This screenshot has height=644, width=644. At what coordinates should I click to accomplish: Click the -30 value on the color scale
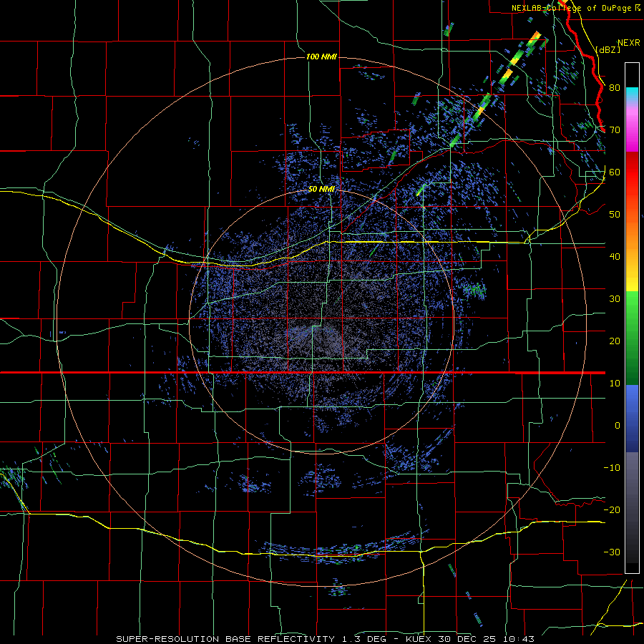(x=612, y=552)
